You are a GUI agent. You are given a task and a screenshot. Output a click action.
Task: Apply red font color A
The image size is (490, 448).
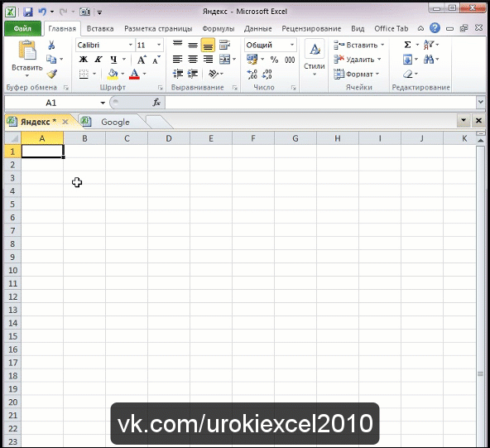pyautogui.click(x=134, y=74)
